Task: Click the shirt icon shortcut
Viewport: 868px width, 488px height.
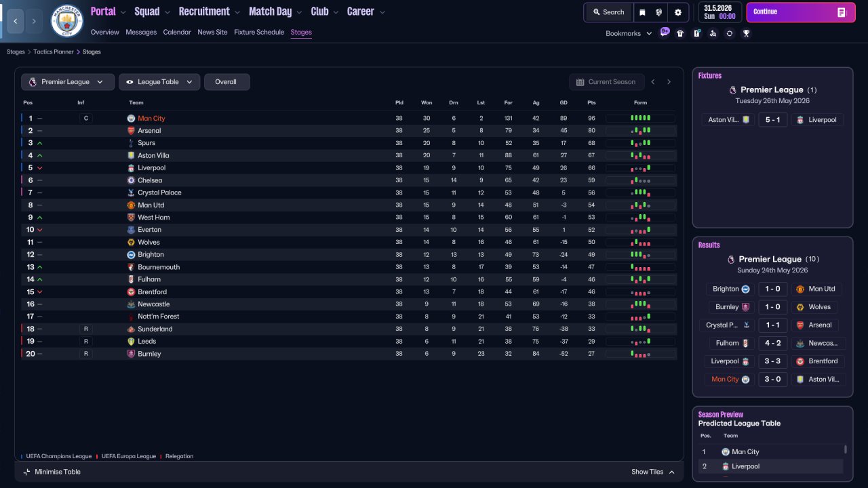Action: [680, 33]
